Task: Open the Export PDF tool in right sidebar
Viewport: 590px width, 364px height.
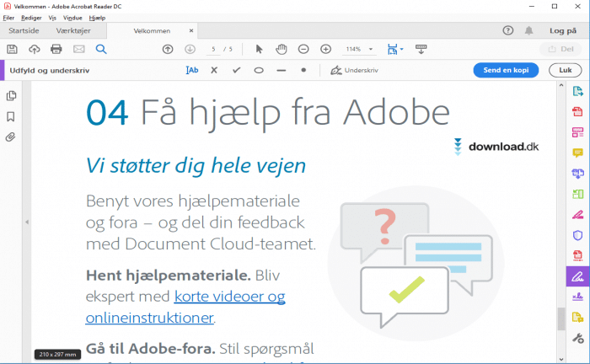Action: (x=578, y=91)
